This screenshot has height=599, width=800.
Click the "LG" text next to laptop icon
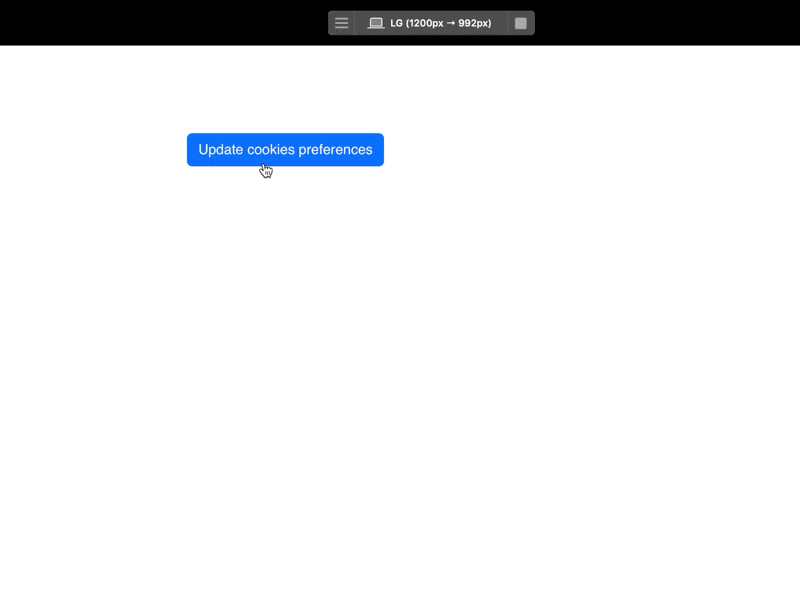click(397, 23)
